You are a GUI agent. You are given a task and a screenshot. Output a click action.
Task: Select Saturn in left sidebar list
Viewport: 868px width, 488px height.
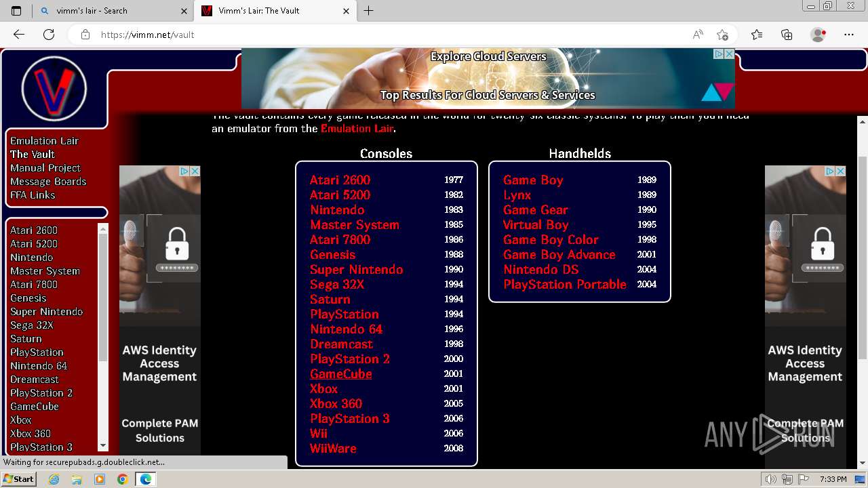click(26, 339)
